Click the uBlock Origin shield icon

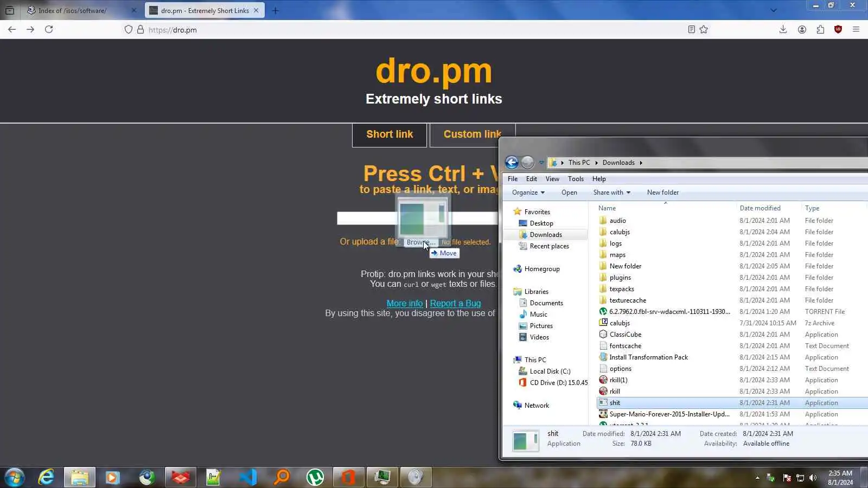(838, 29)
